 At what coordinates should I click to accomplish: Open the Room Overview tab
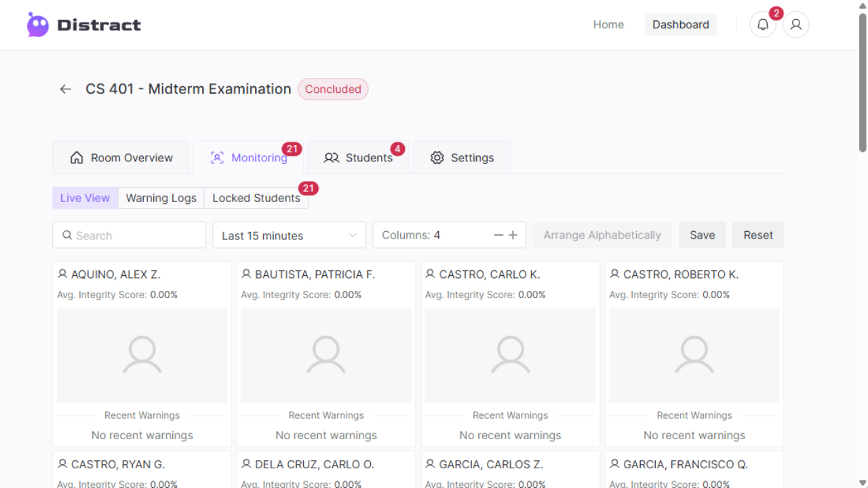click(x=121, y=158)
